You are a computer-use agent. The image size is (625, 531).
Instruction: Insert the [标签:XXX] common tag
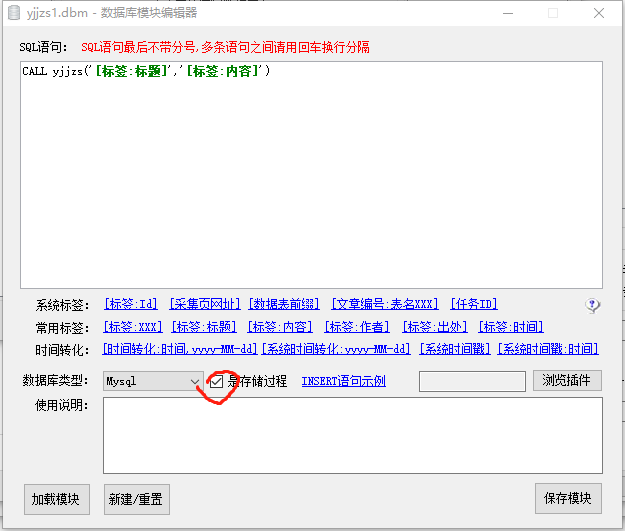(x=133, y=327)
